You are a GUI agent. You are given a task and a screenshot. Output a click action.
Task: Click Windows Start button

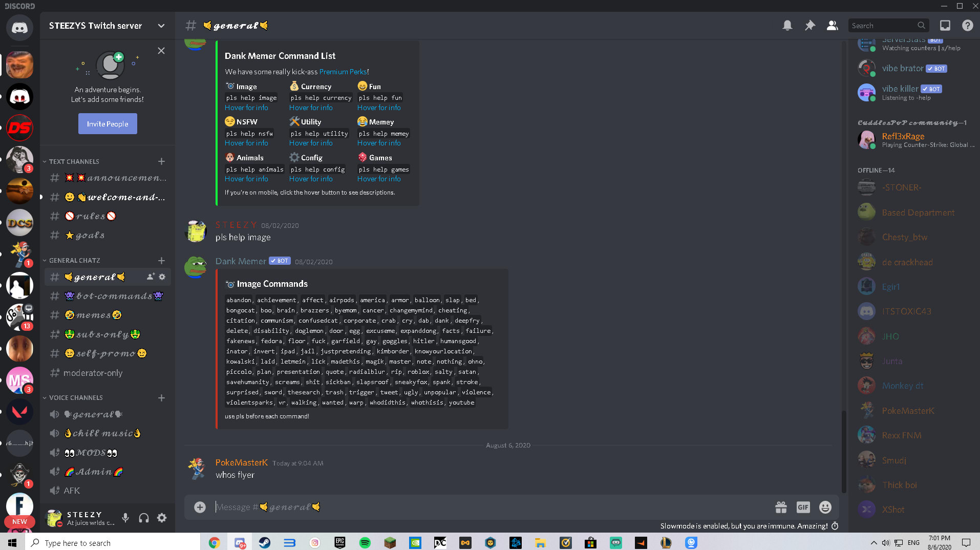click(x=12, y=542)
